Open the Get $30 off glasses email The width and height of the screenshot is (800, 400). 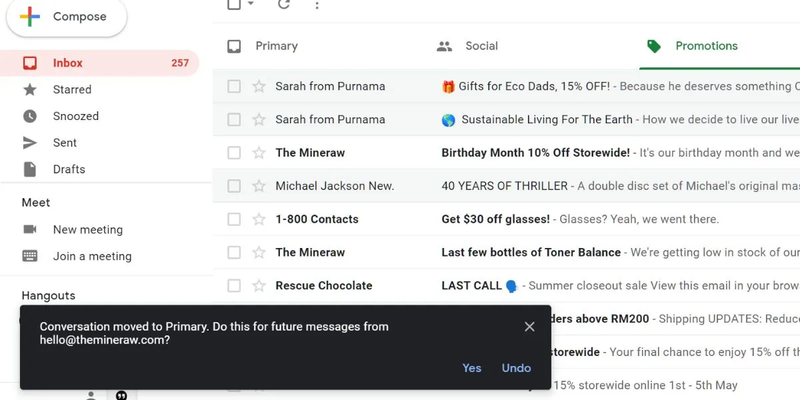tap(507, 219)
